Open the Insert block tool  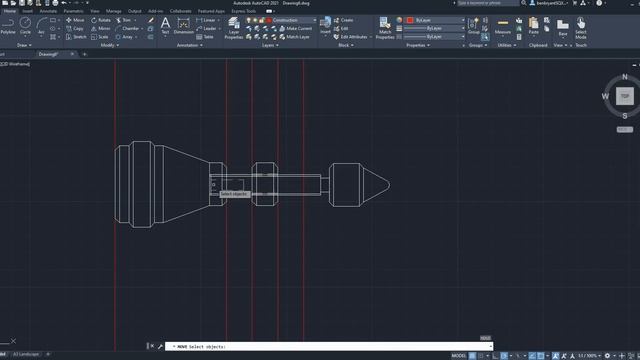(x=325, y=25)
